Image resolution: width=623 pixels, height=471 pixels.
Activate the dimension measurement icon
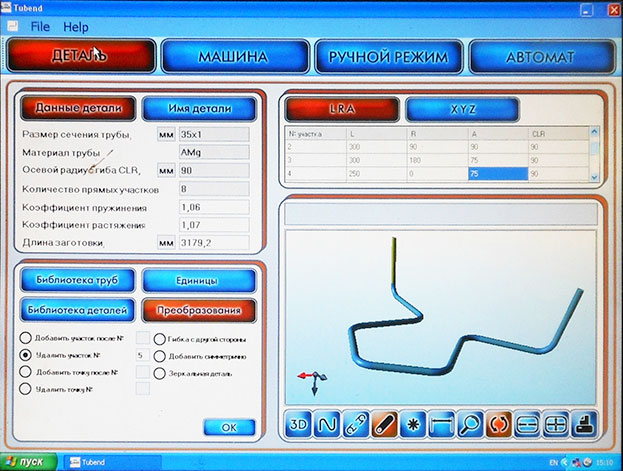pyautogui.click(x=441, y=424)
